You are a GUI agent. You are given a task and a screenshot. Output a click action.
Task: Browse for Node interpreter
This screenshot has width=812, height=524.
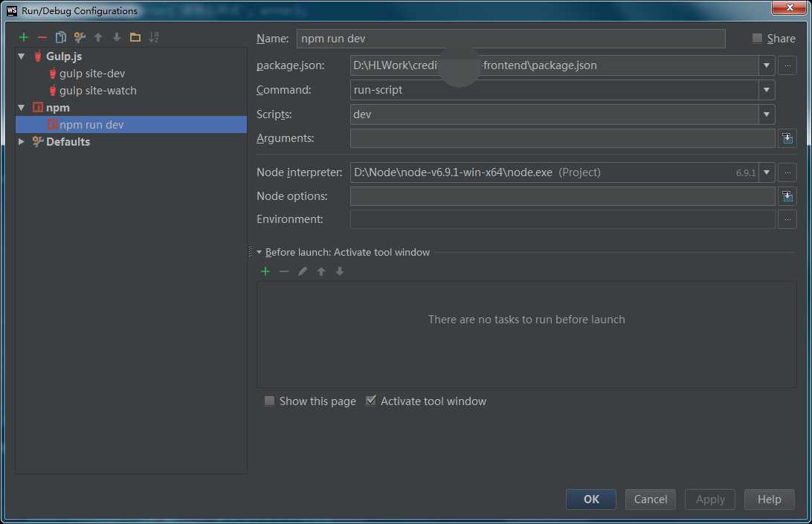tap(787, 172)
